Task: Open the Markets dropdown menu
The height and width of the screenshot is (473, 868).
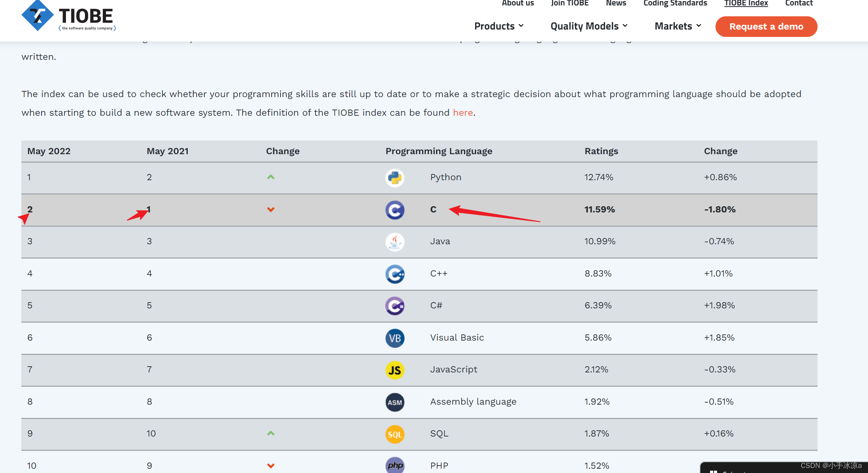Action: tap(677, 26)
